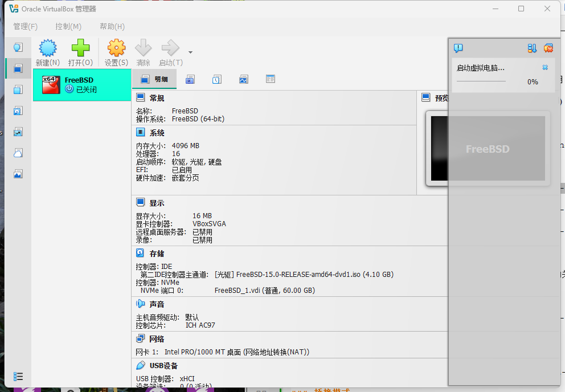565x392 pixels.
Task: Click the 存储 section disk icon
Action: (141, 253)
